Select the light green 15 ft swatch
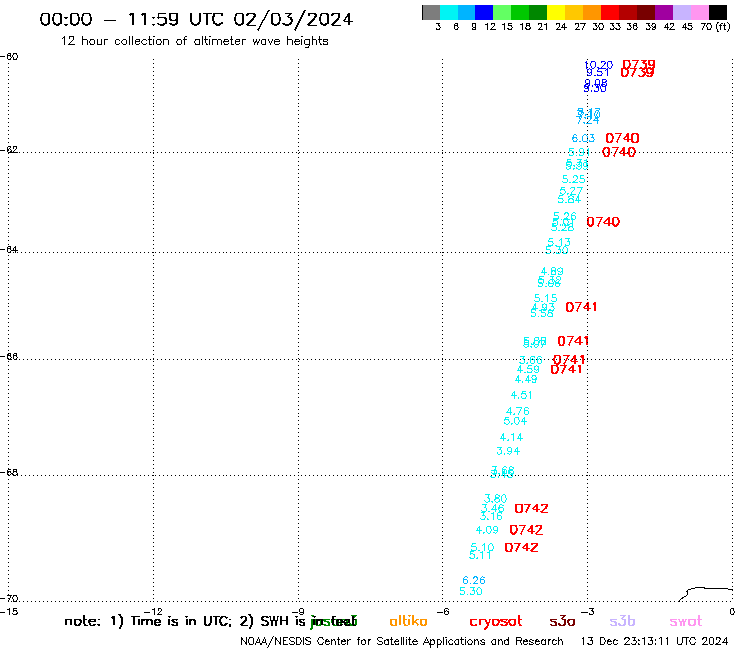 tap(502, 12)
